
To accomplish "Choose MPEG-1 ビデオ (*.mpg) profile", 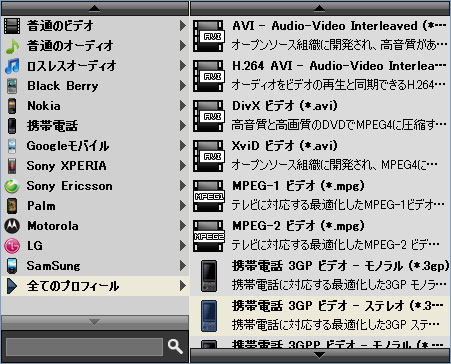I will tap(320, 196).
